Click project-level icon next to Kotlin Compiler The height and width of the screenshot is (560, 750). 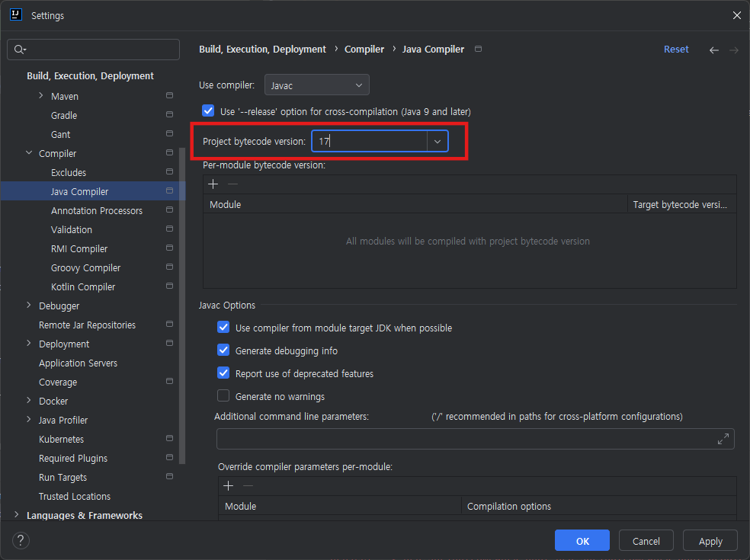pyautogui.click(x=169, y=286)
